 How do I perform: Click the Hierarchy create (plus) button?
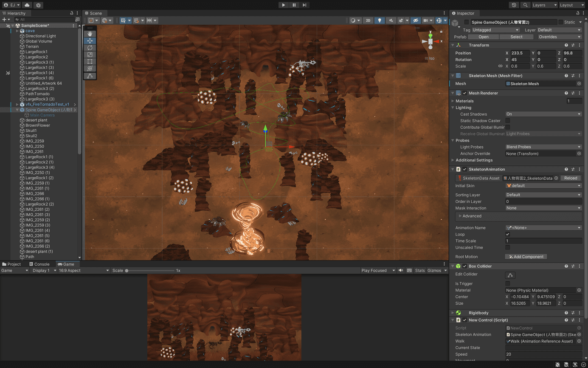pyautogui.click(x=4, y=20)
